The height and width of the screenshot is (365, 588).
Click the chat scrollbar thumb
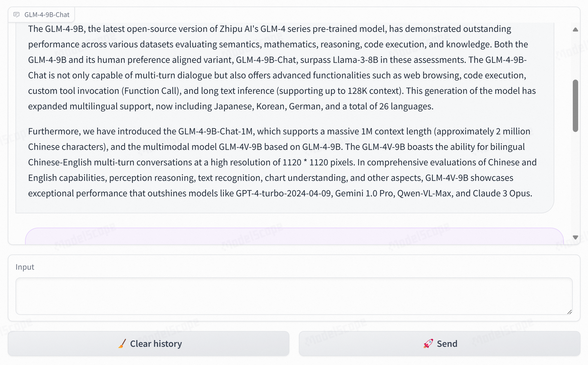[x=575, y=106]
